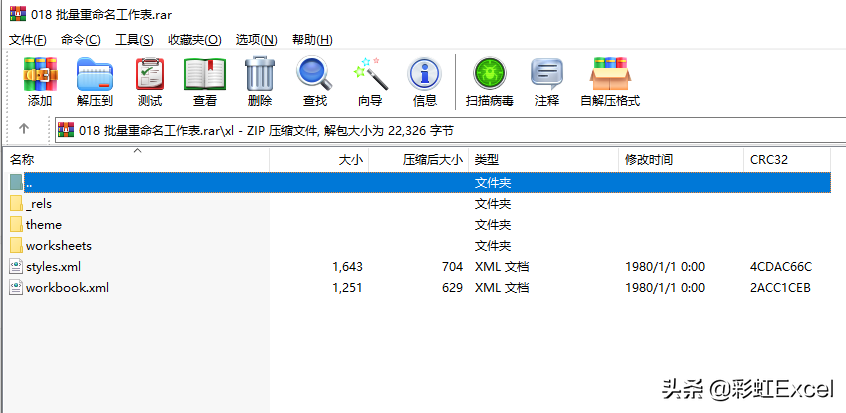The height and width of the screenshot is (413, 846).
Task: Click the 测试 (Test) clipboard icon
Action: (149, 74)
